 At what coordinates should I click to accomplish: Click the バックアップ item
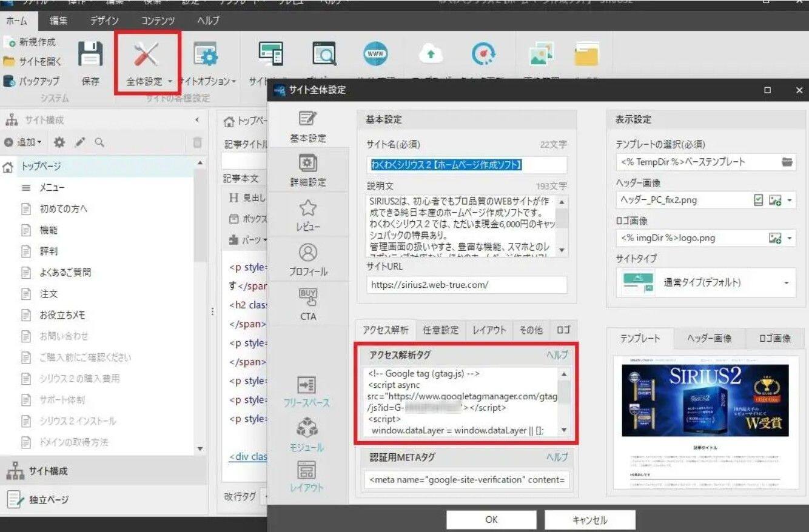pyautogui.click(x=32, y=81)
